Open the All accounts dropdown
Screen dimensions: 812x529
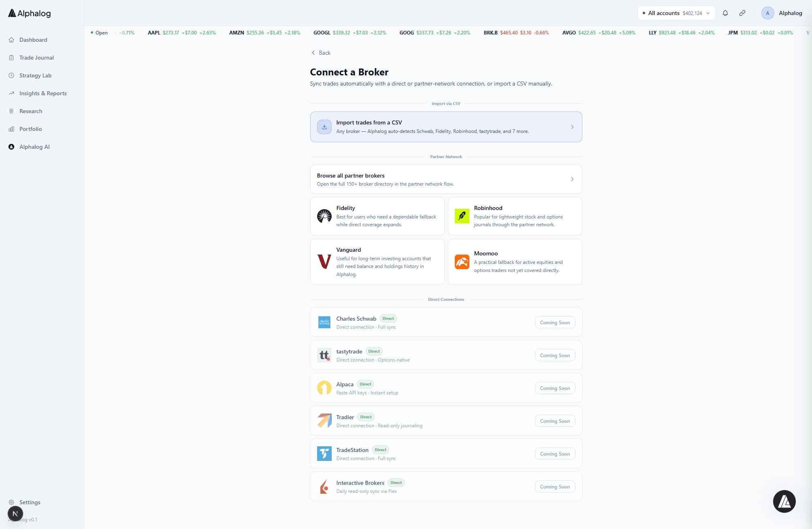[676, 13]
